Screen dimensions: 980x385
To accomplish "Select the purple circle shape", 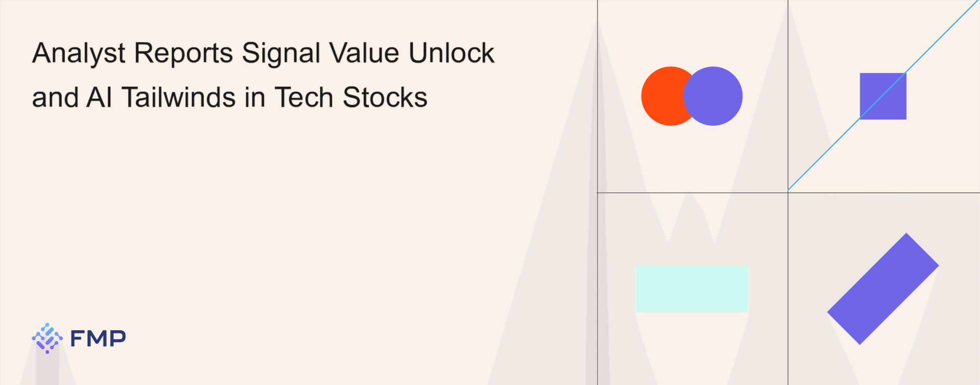I will point(713,96).
